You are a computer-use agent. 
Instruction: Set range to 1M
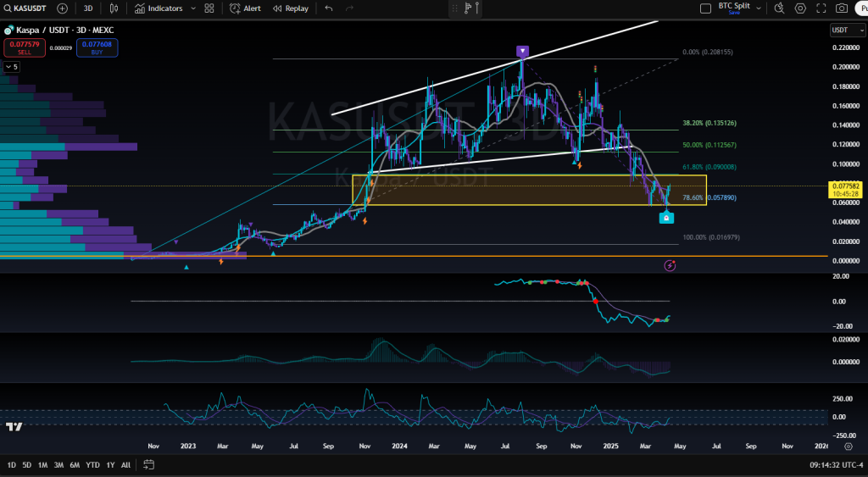42,465
